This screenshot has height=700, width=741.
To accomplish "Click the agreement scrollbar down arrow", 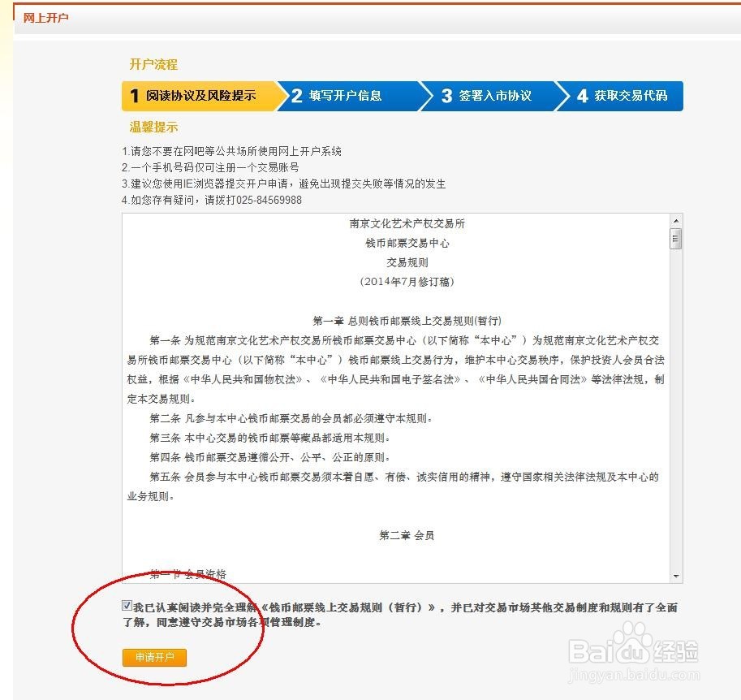I will 676,576.
